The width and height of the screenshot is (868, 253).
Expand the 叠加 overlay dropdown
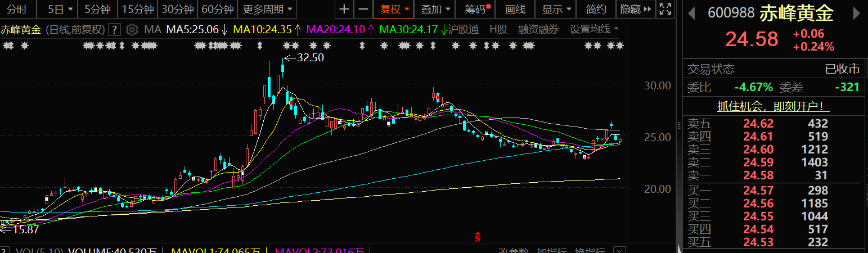436,9
